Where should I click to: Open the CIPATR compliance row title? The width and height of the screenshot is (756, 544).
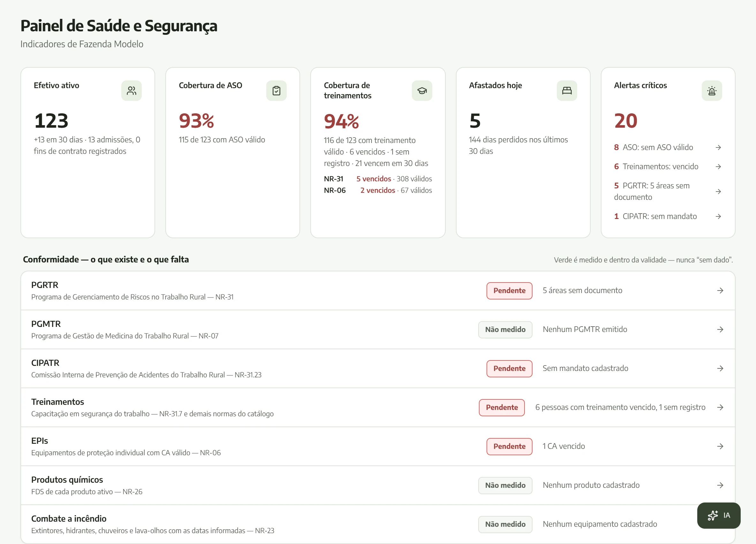[x=45, y=363]
